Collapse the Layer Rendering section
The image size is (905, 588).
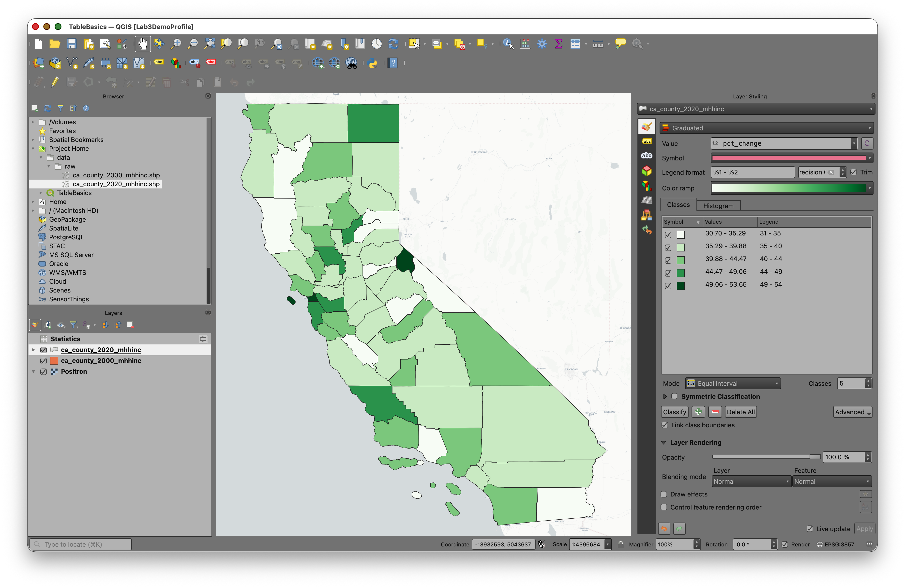click(x=664, y=442)
